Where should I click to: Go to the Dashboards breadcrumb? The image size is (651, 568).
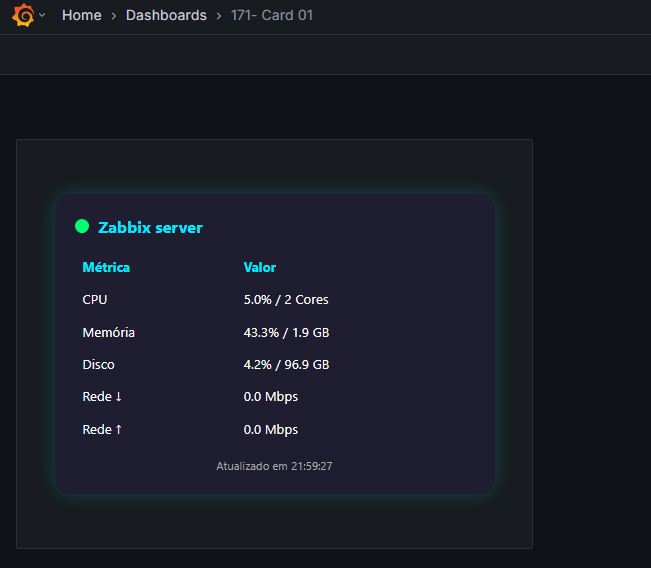point(166,15)
